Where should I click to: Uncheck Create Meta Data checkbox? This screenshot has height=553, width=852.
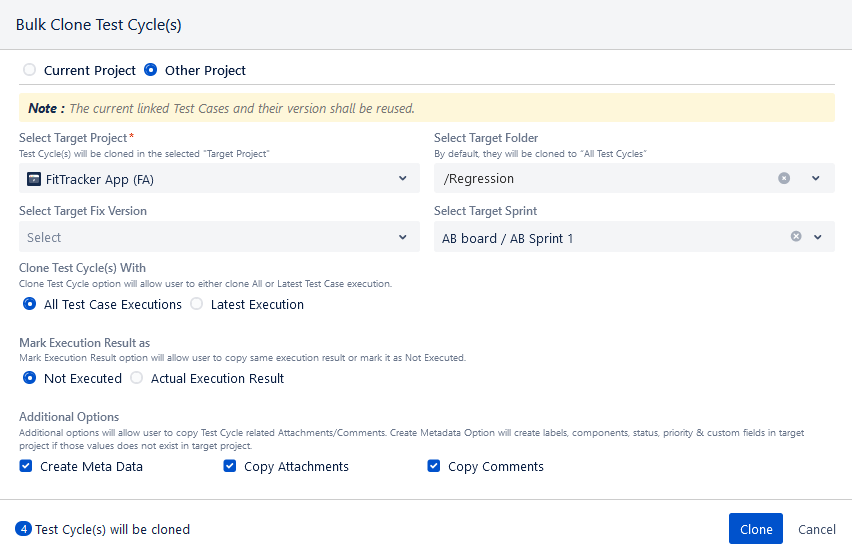pyautogui.click(x=26, y=466)
